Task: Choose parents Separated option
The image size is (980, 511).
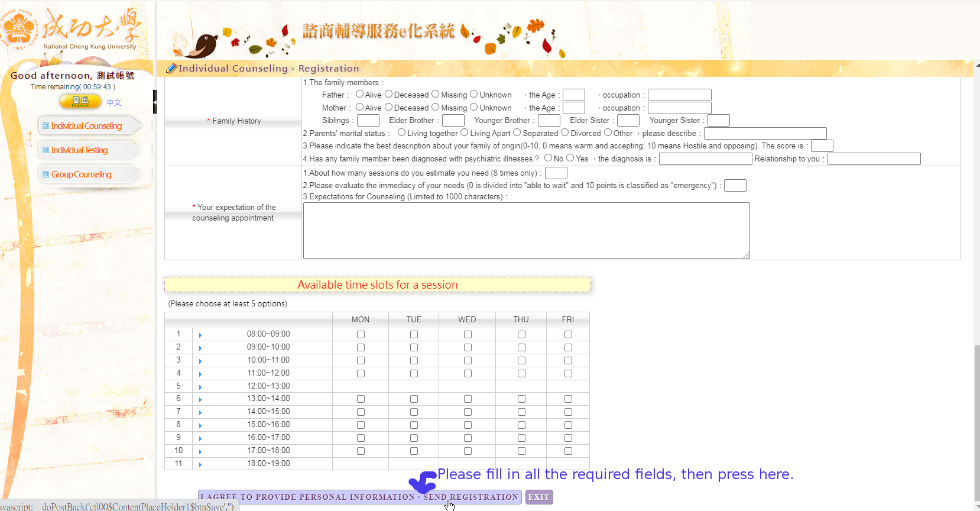Action: tap(517, 132)
